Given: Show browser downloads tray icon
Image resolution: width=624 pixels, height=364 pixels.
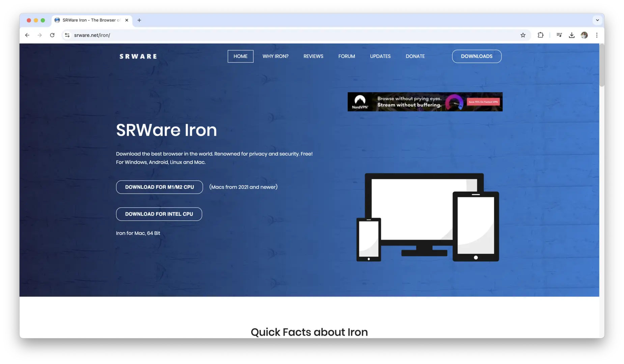Looking at the screenshot, I should coord(571,35).
